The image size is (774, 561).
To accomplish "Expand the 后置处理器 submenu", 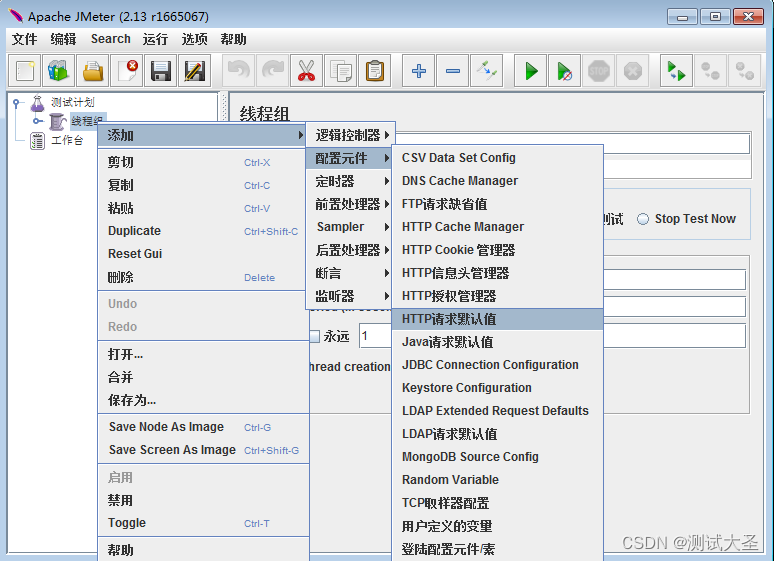I will point(350,250).
